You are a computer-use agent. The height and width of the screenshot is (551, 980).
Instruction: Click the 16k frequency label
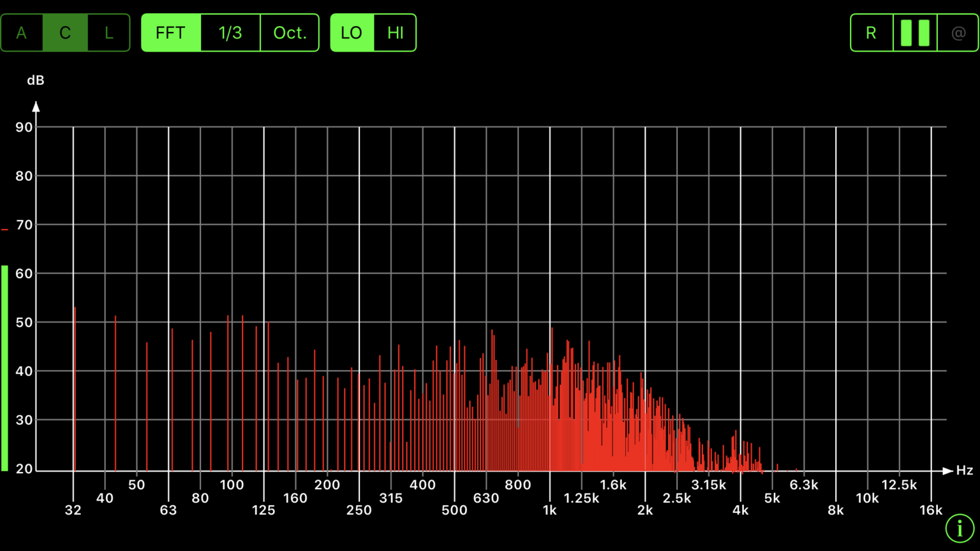(x=931, y=510)
